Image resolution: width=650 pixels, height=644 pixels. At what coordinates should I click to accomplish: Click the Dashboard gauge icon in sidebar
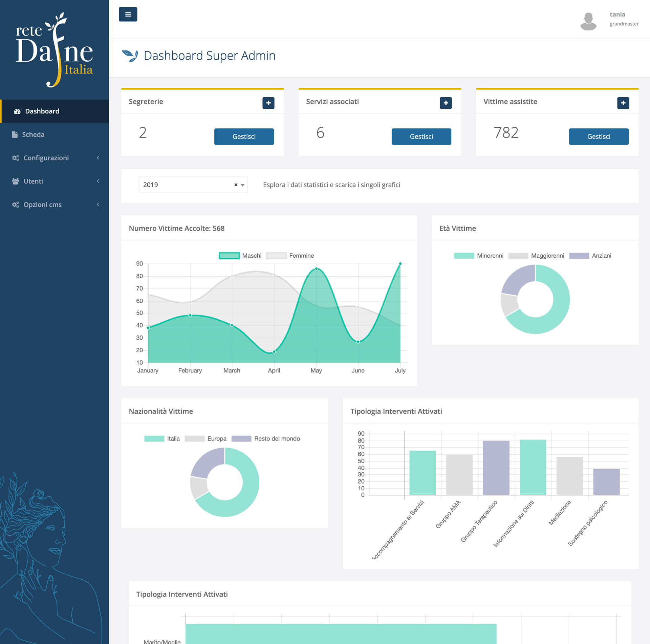pyautogui.click(x=17, y=111)
